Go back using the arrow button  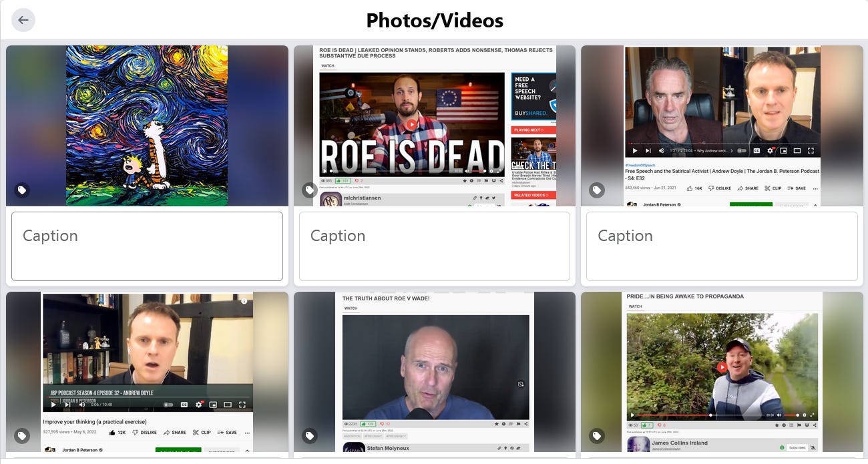pos(23,20)
